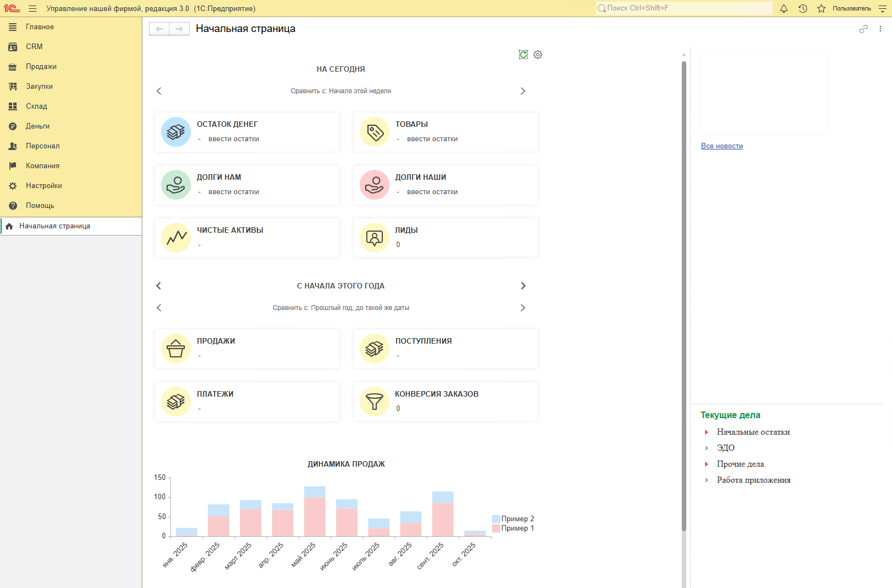
Task: Click the notifications bell icon
Action: [x=784, y=8]
